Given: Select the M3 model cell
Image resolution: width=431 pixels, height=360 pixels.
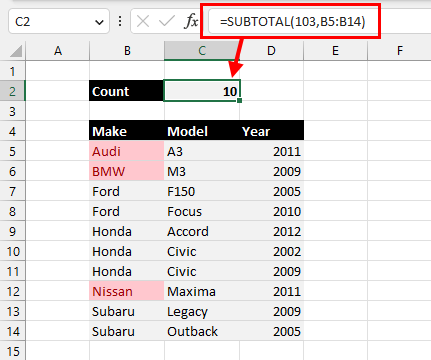Looking at the screenshot, I should tap(202, 171).
